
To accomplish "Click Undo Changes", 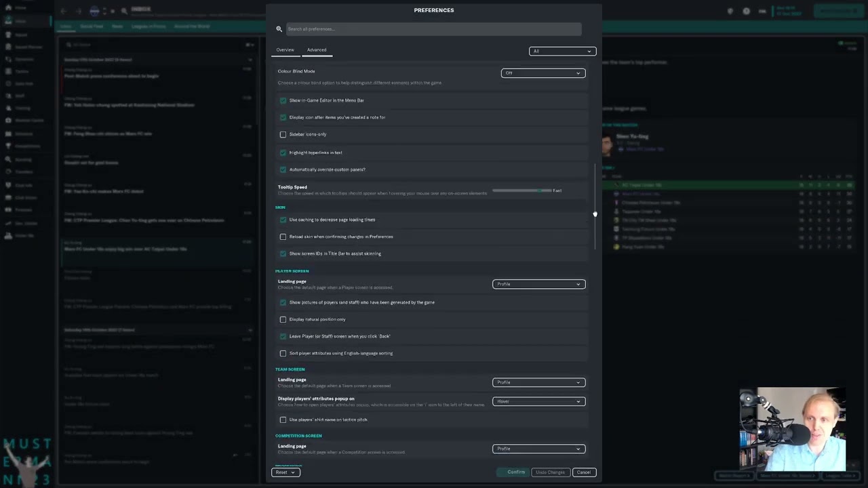I will click(x=550, y=472).
